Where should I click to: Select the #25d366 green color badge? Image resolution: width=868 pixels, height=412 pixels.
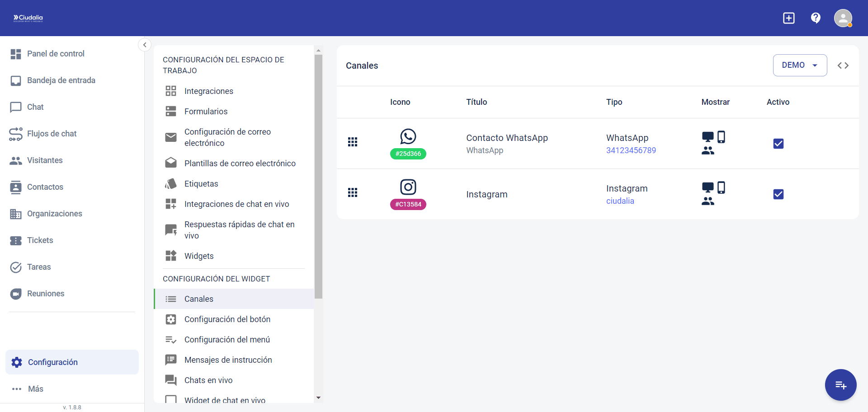pyautogui.click(x=408, y=154)
